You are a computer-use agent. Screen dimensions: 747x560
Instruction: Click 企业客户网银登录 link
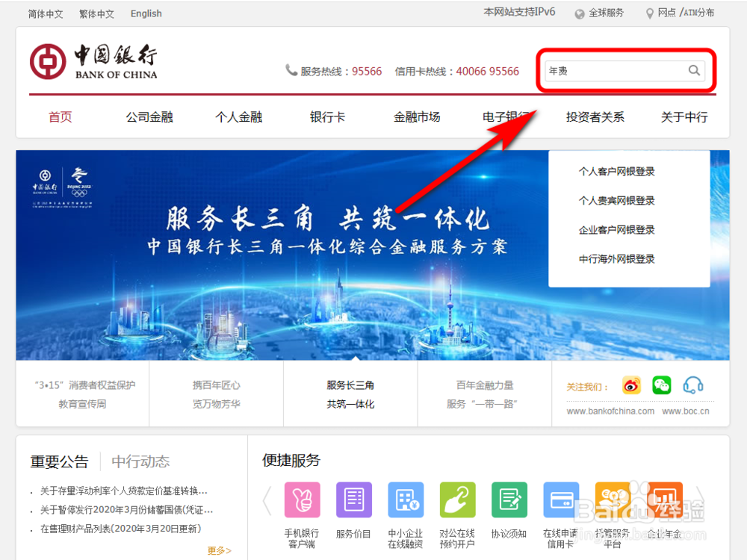pyautogui.click(x=616, y=230)
